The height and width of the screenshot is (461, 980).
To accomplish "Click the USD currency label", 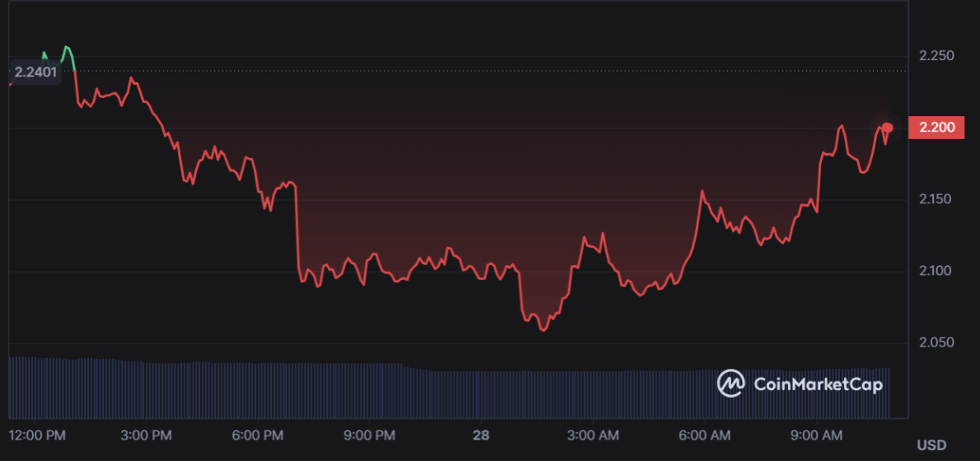I will pos(931,445).
